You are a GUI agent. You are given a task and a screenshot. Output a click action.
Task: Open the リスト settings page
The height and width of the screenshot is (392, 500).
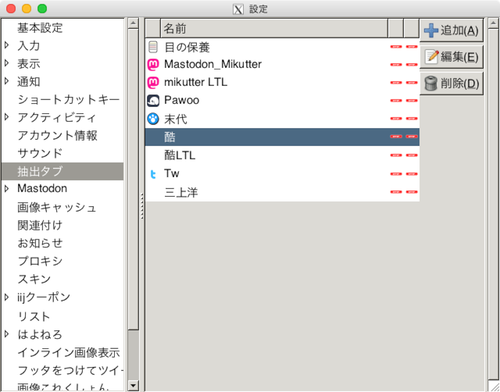point(34,316)
